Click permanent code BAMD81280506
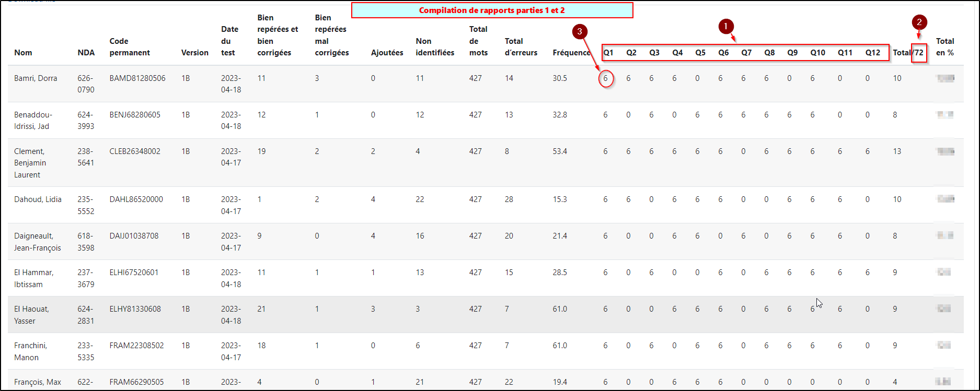 click(x=137, y=78)
